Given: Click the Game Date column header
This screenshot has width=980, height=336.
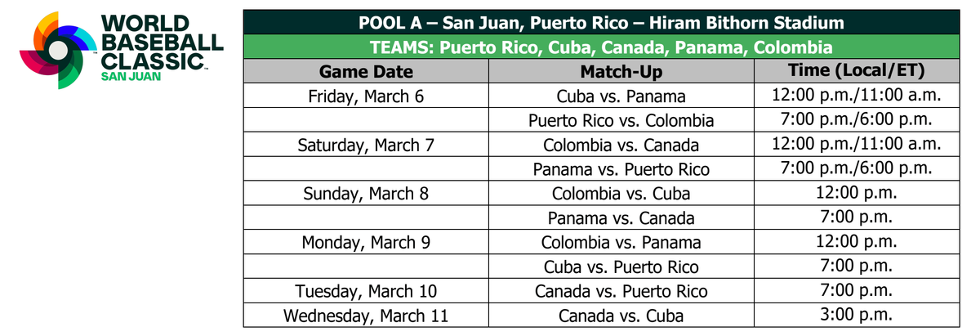Looking at the screenshot, I should pyautogui.click(x=366, y=71).
